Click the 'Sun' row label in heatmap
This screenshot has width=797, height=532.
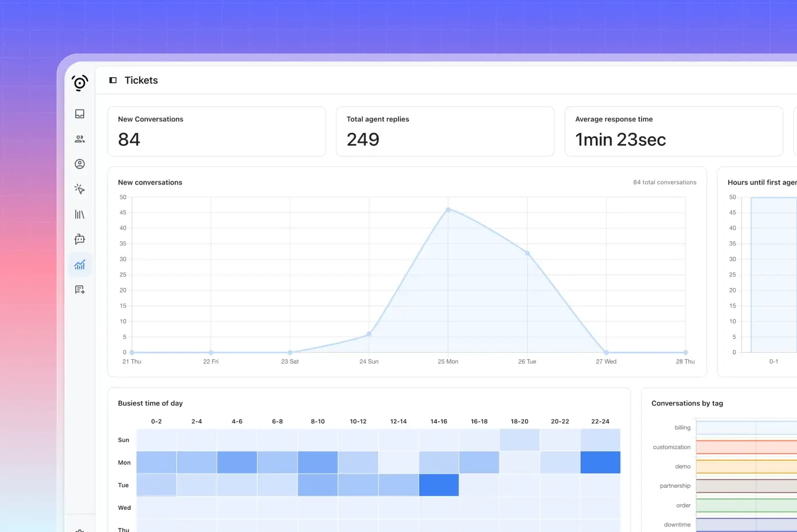(x=124, y=440)
